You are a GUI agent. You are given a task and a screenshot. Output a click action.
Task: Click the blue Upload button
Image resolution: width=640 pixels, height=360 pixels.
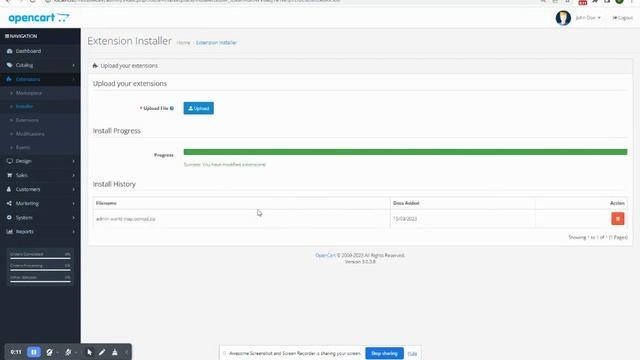point(198,108)
